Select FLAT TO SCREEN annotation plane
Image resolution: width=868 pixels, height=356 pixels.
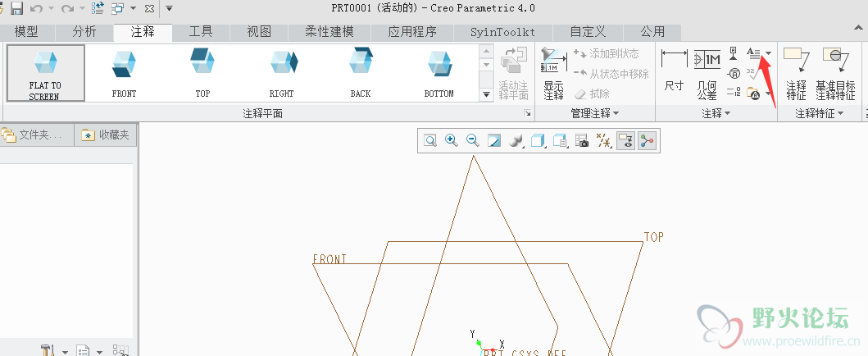(45, 73)
